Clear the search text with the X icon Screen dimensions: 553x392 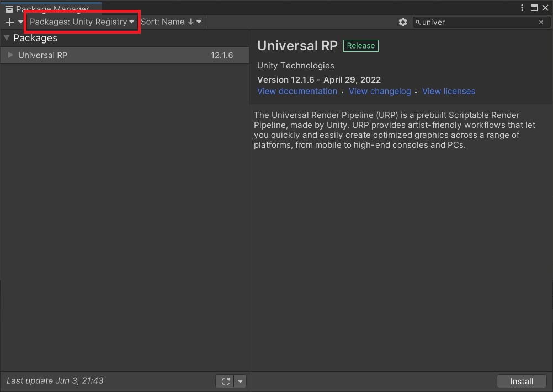coord(541,22)
